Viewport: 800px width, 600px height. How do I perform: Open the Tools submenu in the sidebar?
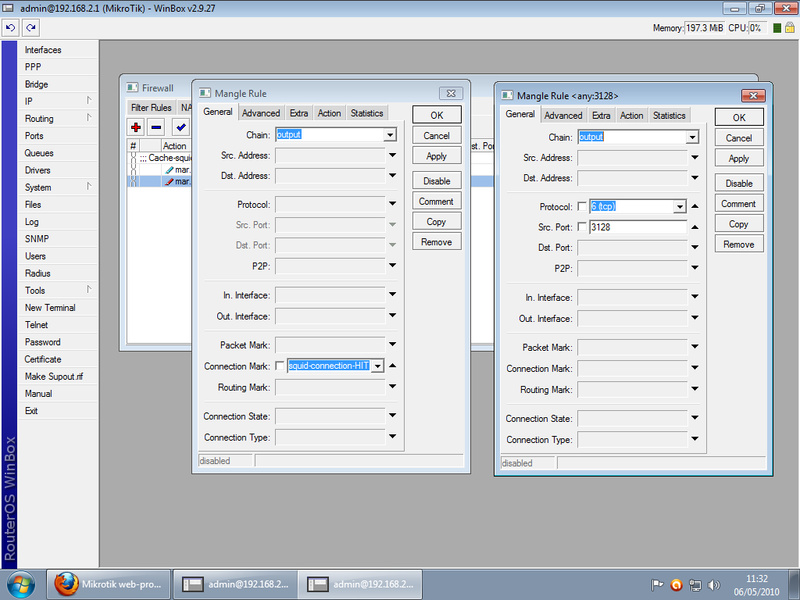tap(57, 290)
